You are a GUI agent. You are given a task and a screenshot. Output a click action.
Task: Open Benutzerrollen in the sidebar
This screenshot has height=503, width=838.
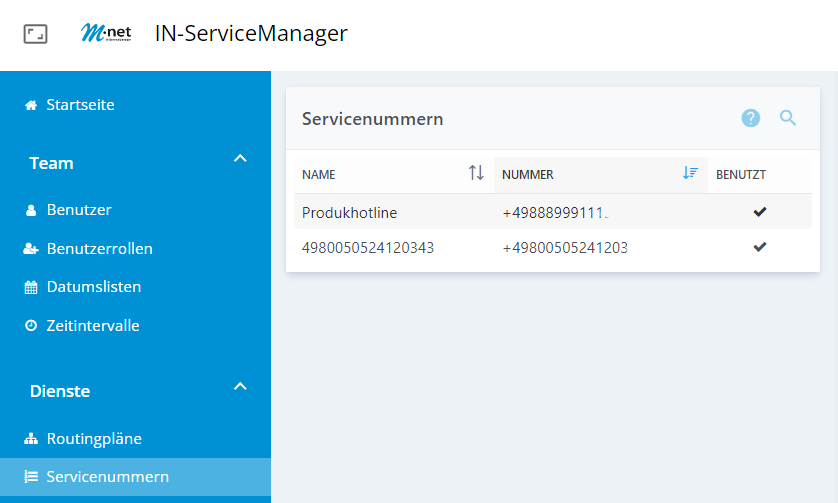pos(99,248)
